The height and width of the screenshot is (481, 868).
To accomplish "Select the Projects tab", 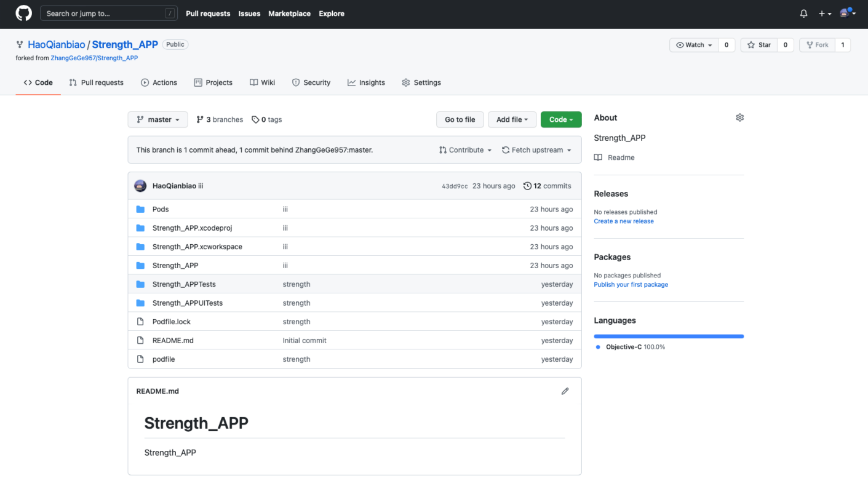I will (x=213, y=82).
